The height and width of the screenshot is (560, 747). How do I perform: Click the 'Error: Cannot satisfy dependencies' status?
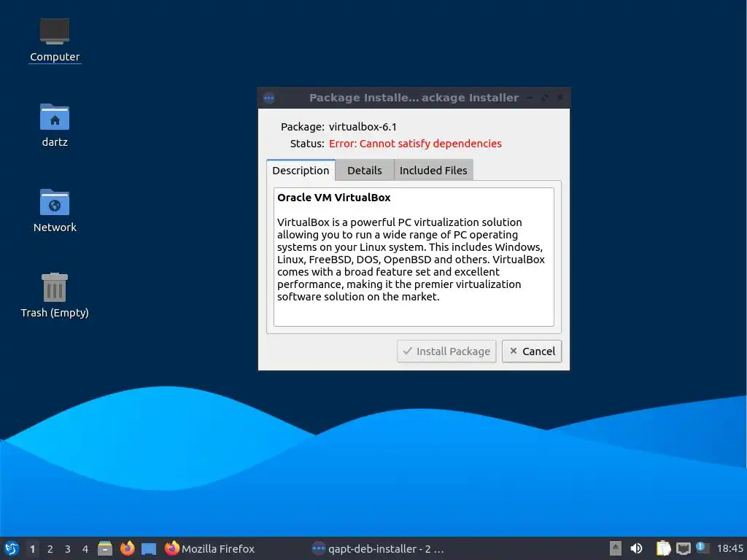pyautogui.click(x=415, y=144)
